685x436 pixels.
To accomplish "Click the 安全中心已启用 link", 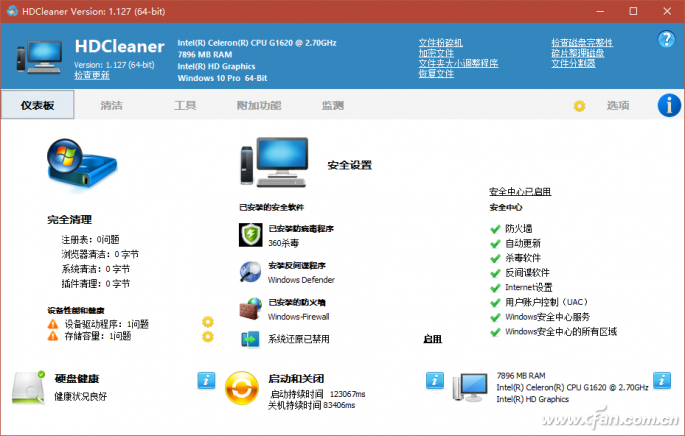I will [520, 191].
